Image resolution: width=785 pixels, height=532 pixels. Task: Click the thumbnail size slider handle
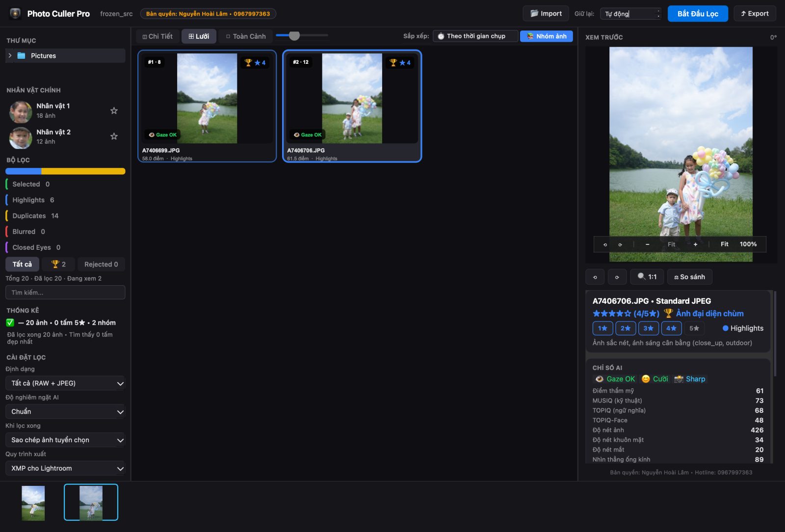(x=294, y=35)
